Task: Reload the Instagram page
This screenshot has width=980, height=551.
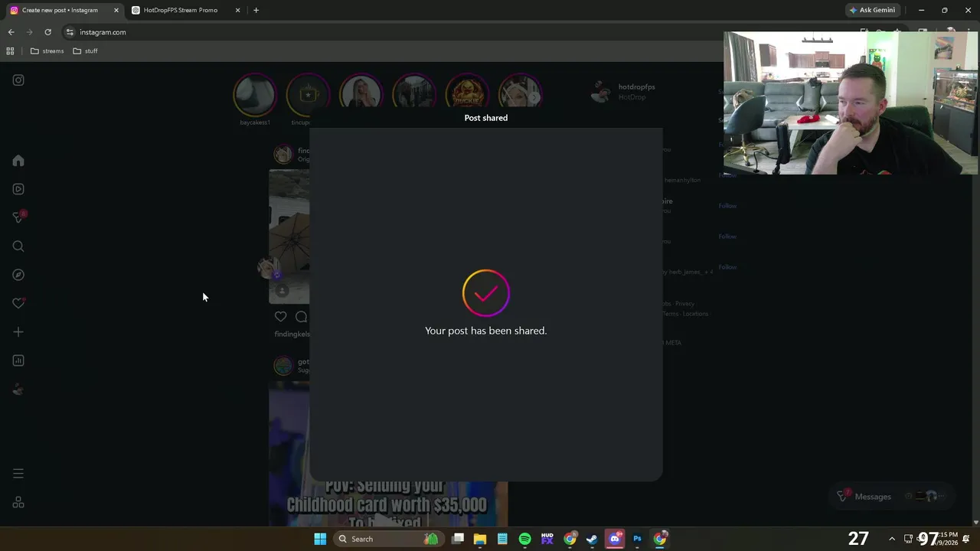Action: (47, 32)
